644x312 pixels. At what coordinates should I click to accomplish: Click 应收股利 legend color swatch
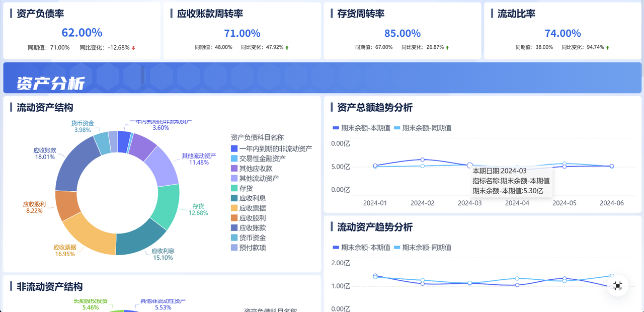click(x=234, y=218)
